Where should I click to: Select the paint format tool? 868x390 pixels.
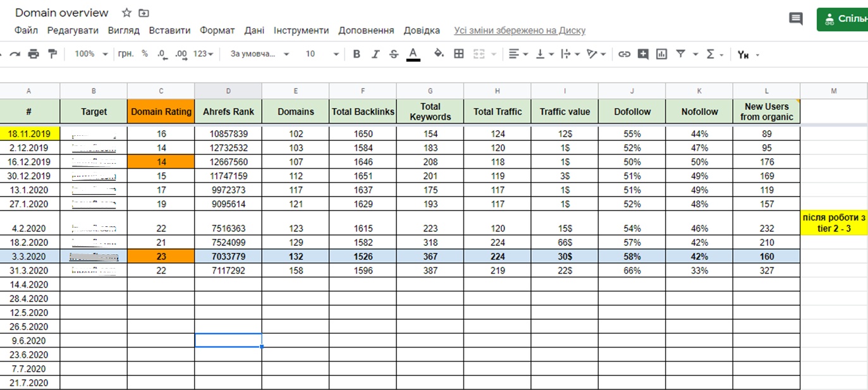pos(52,54)
